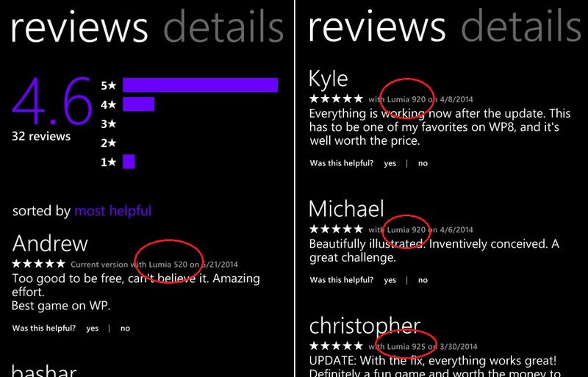588x377 pixels.
Task: Switch to the left panel's details tab
Action: [x=223, y=26]
